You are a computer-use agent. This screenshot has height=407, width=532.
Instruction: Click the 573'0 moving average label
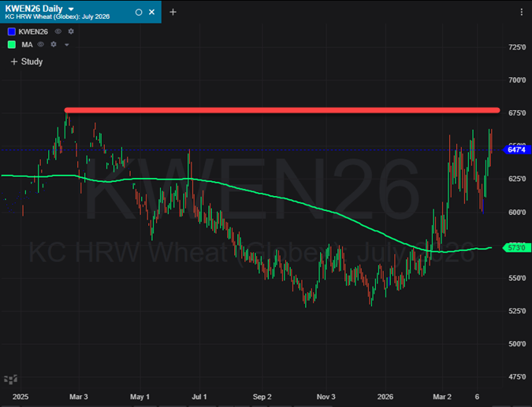516,248
